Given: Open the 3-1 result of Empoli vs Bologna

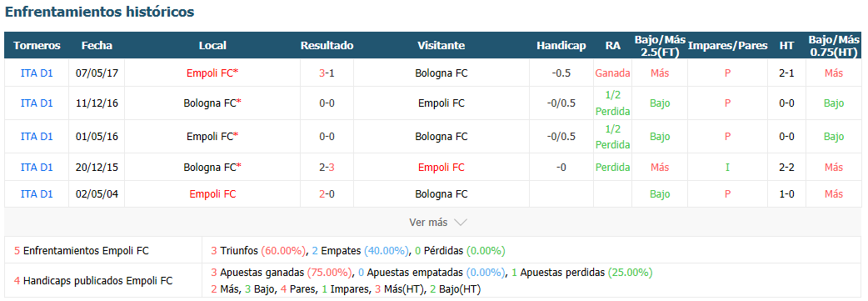Looking at the screenshot, I should (x=327, y=73).
